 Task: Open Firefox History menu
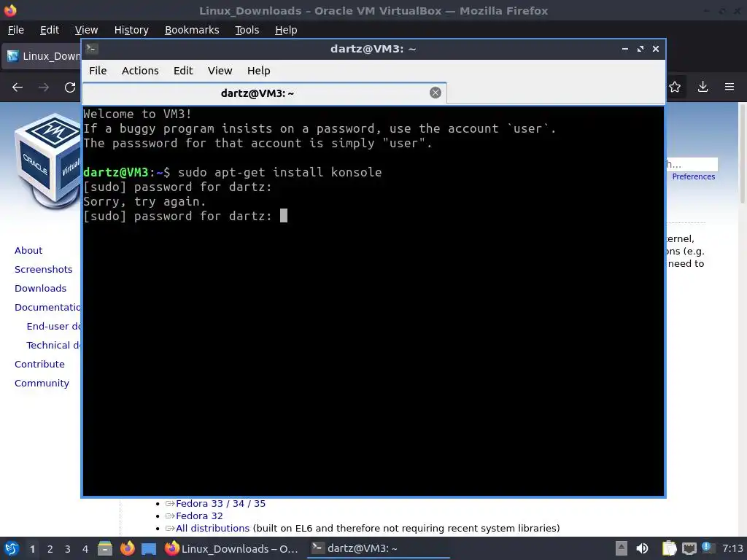coord(131,30)
